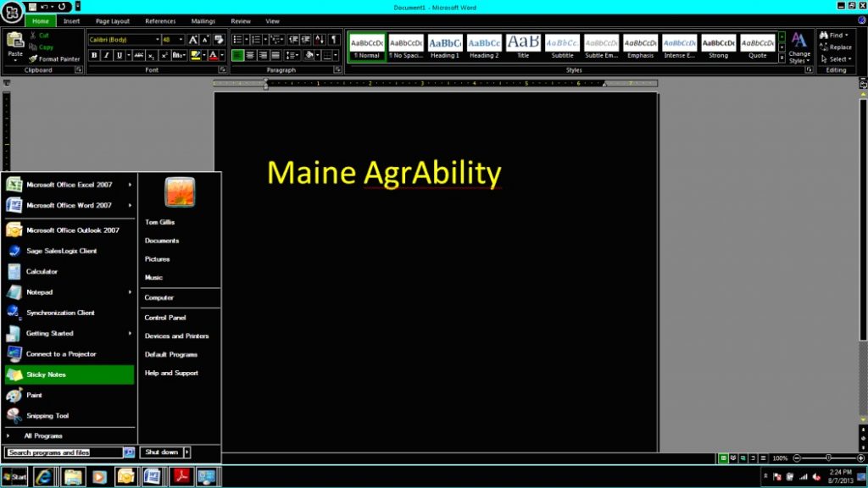Expand Microsoft Office Excel 2007 submenu arrow
Viewport: 868px width, 488px height.
pyautogui.click(x=130, y=185)
